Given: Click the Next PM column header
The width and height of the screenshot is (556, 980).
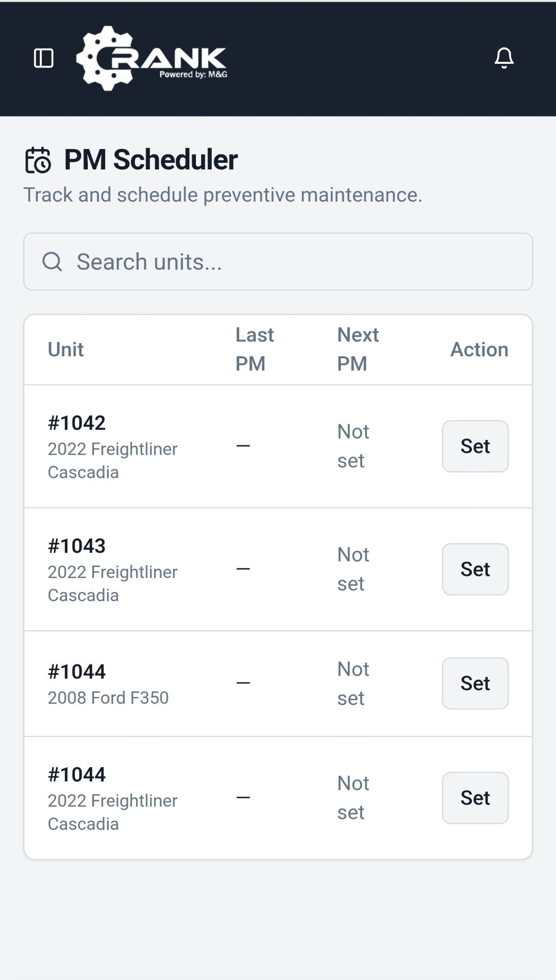Looking at the screenshot, I should click(x=358, y=350).
